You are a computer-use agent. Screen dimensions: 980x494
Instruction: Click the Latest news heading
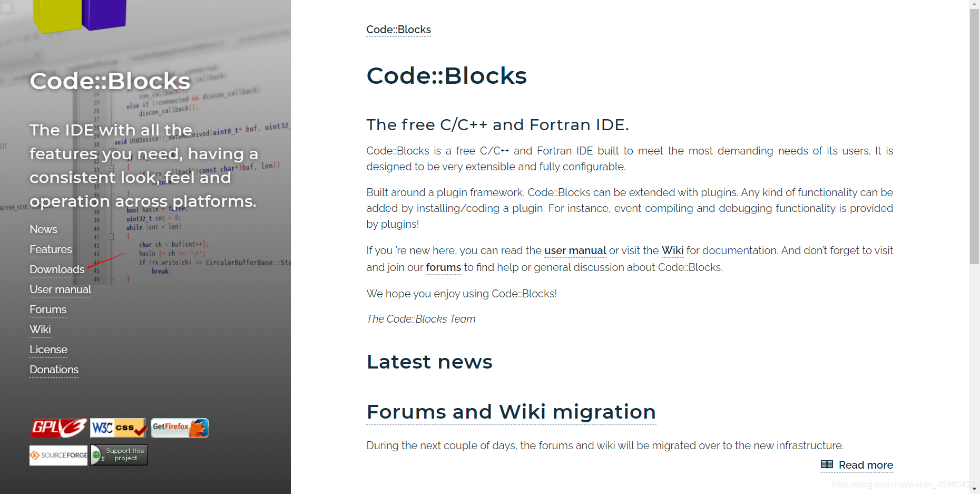429,362
